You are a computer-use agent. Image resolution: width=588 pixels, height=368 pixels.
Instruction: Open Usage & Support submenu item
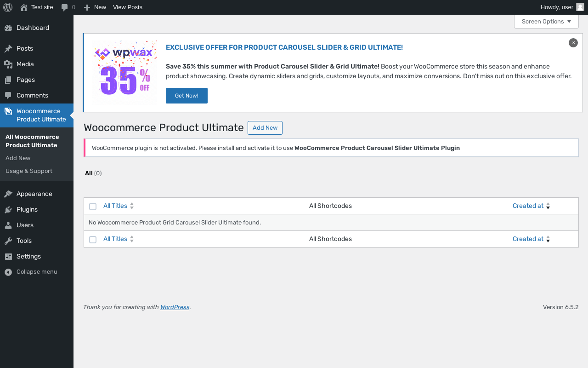(x=29, y=171)
